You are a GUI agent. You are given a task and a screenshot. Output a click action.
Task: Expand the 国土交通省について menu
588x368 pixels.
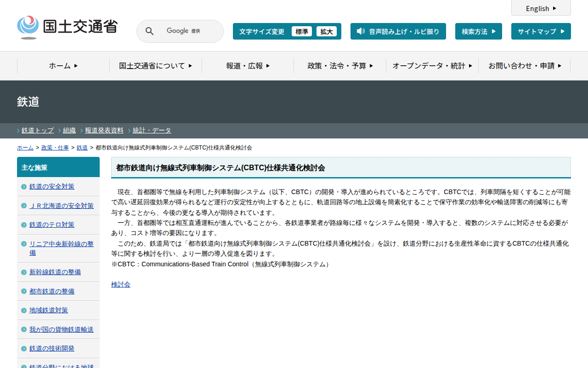point(155,66)
